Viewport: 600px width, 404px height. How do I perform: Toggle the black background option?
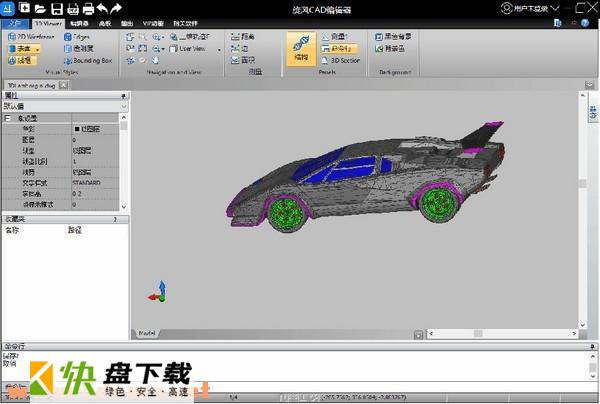(393, 37)
